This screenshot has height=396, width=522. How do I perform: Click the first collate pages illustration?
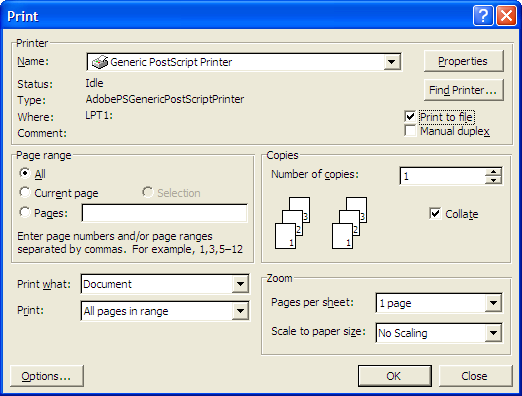(292, 223)
